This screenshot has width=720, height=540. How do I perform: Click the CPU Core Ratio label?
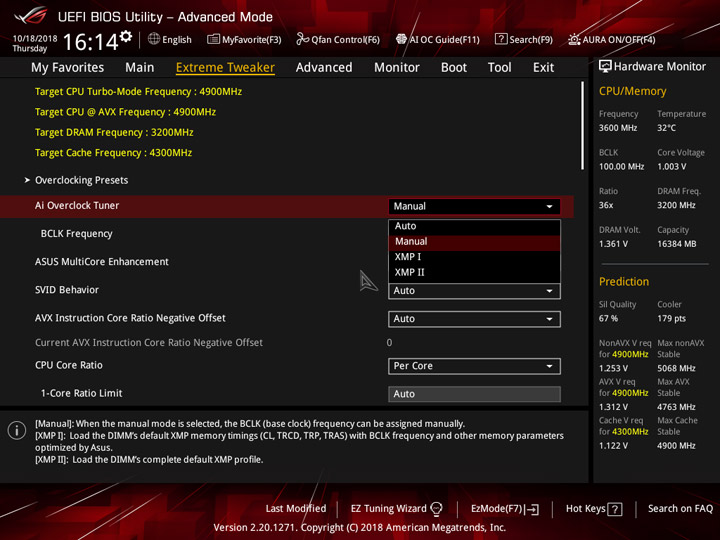point(69,365)
